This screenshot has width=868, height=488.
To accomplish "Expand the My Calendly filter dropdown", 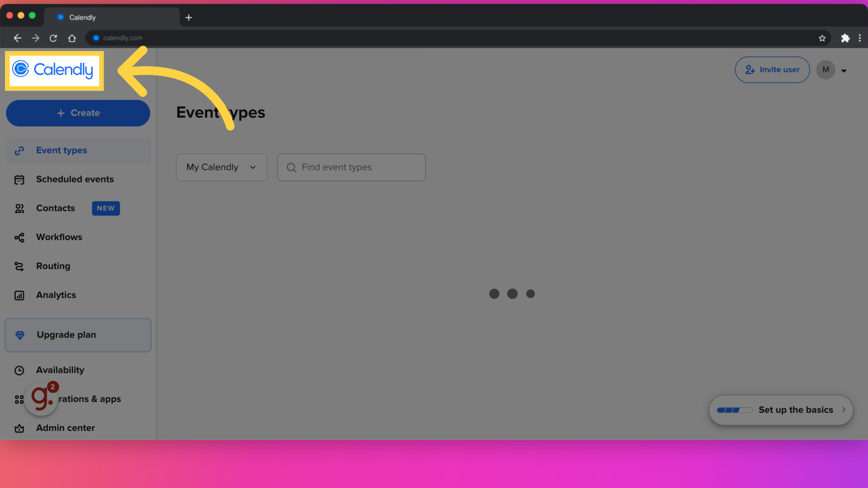I will (221, 168).
